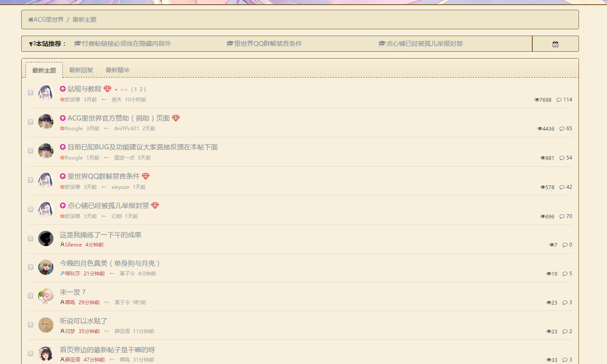This screenshot has height=364, width=607.
Task: Open 最新主题 breadcrumb link
Action: click(84, 20)
